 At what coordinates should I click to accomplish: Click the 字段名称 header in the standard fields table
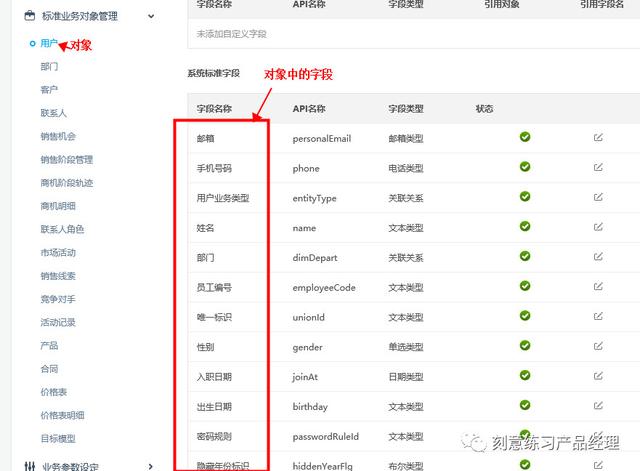[x=214, y=109]
